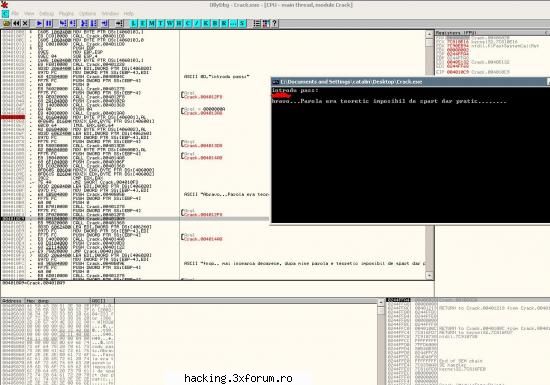Show References via R toolbar button

pyautogui.click(x=224, y=23)
